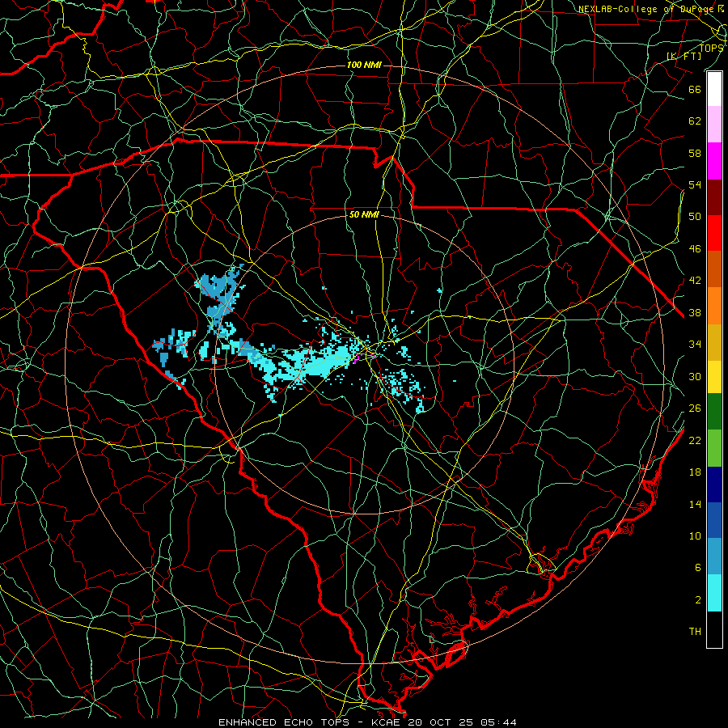
Task: Click the orange 42 kft legend swatch
Action: tap(714, 305)
